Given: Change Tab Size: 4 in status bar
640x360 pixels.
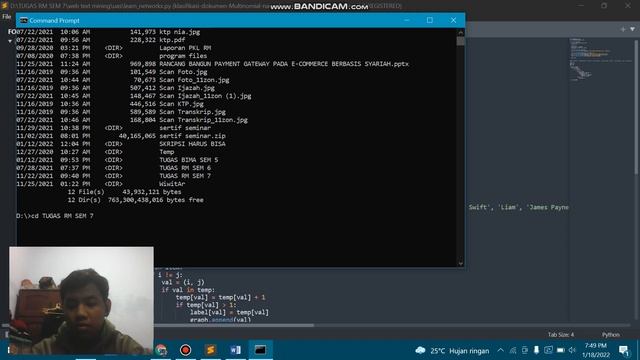Looking at the screenshot, I should point(561,335).
